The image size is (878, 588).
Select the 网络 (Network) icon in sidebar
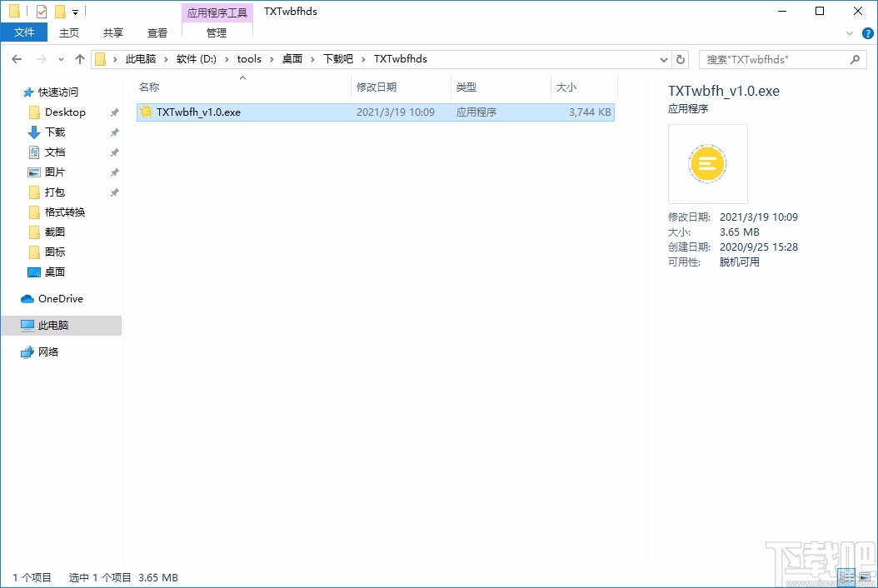click(26, 351)
